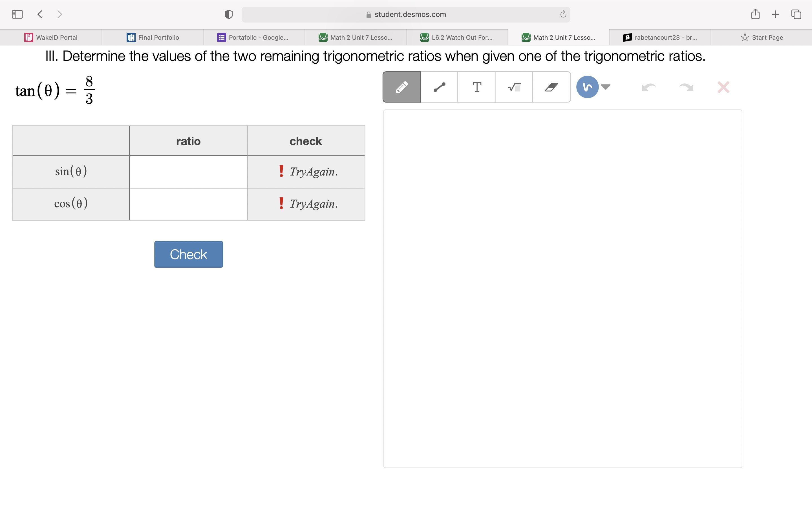
Task: Click the sin(θ) ratio input cell
Action: pos(188,172)
